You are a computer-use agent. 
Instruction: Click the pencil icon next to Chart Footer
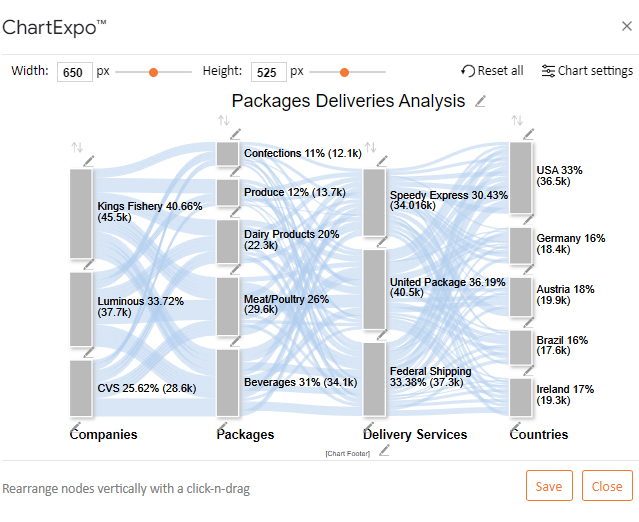click(x=384, y=451)
